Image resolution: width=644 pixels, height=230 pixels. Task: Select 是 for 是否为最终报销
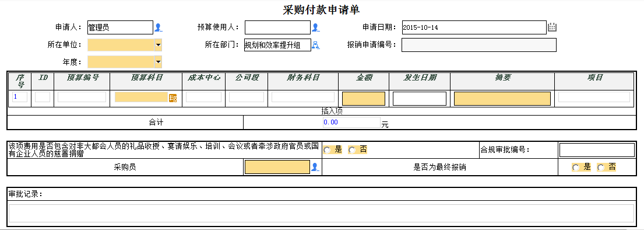(576, 168)
